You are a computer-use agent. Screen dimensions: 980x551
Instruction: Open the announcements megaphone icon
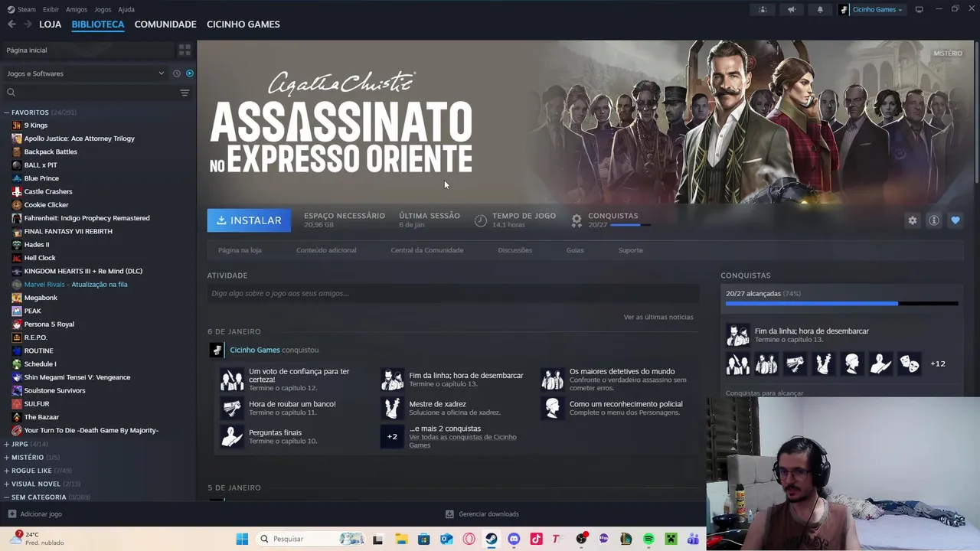click(x=791, y=9)
